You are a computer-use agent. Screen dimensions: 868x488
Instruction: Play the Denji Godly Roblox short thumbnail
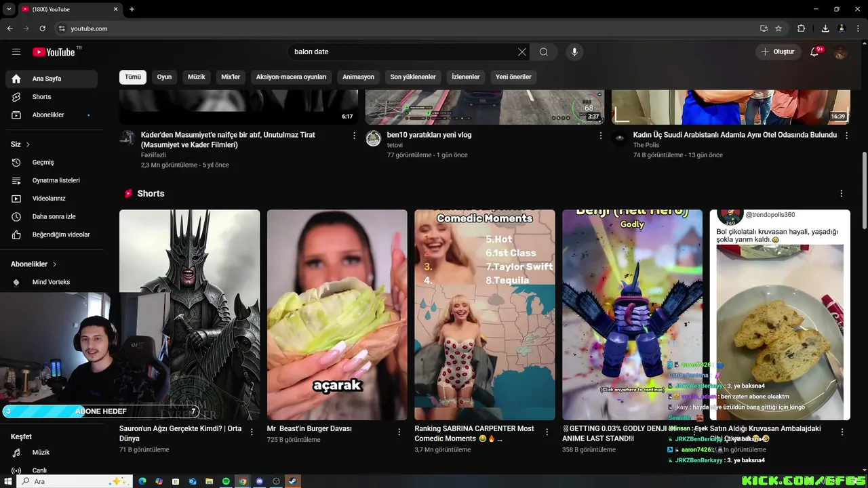pyautogui.click(x=632, y=315)
